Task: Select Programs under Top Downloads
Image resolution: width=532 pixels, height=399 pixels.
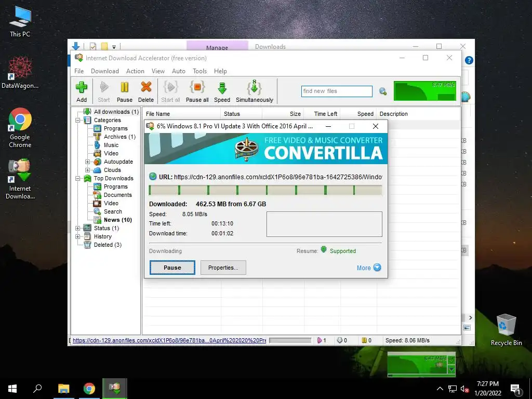Action: pos(116,187)
